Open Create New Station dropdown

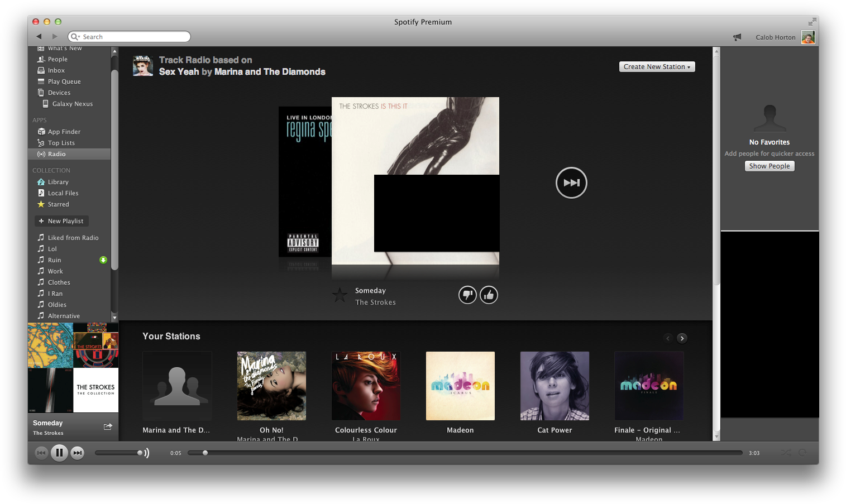coord(657,66)
